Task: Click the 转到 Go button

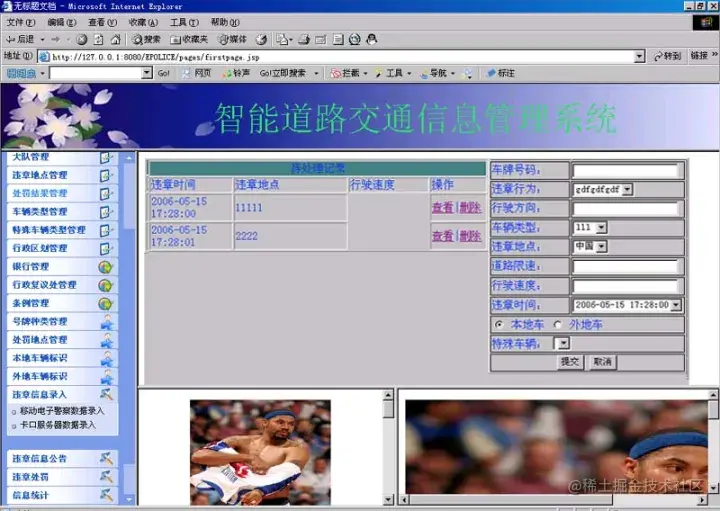Action: [x=667, y=56]
